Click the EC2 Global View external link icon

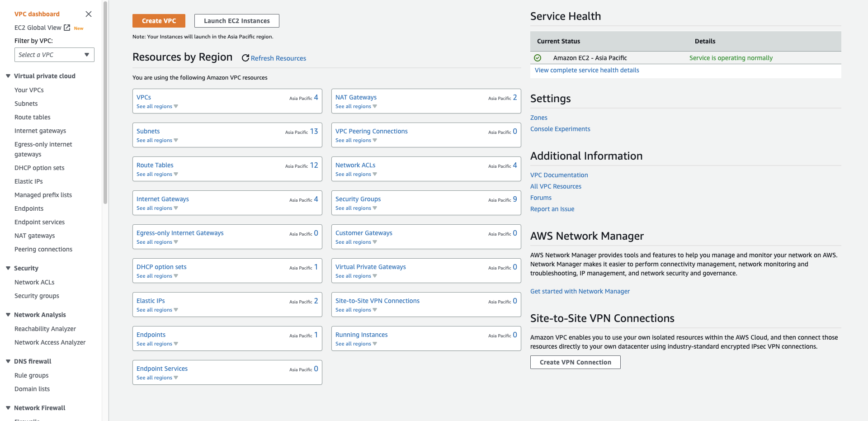67,28
